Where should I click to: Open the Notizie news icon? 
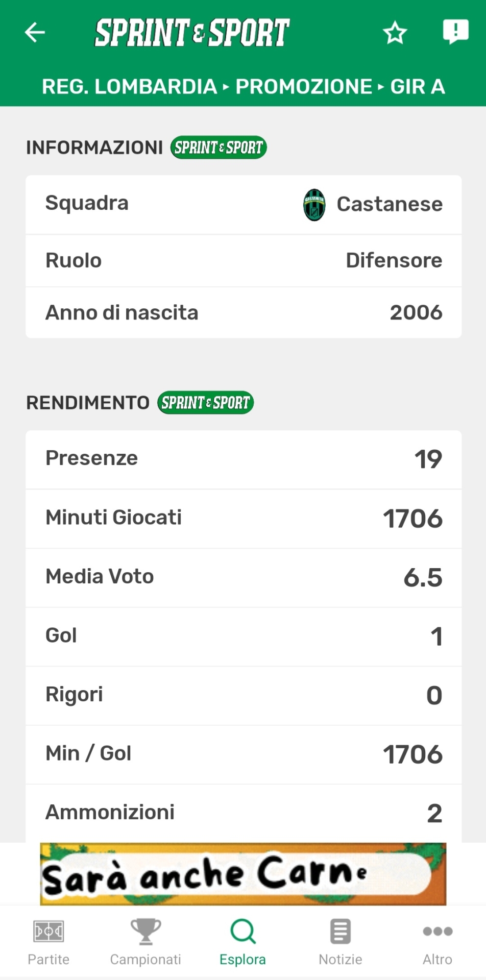tap(340, 932)
